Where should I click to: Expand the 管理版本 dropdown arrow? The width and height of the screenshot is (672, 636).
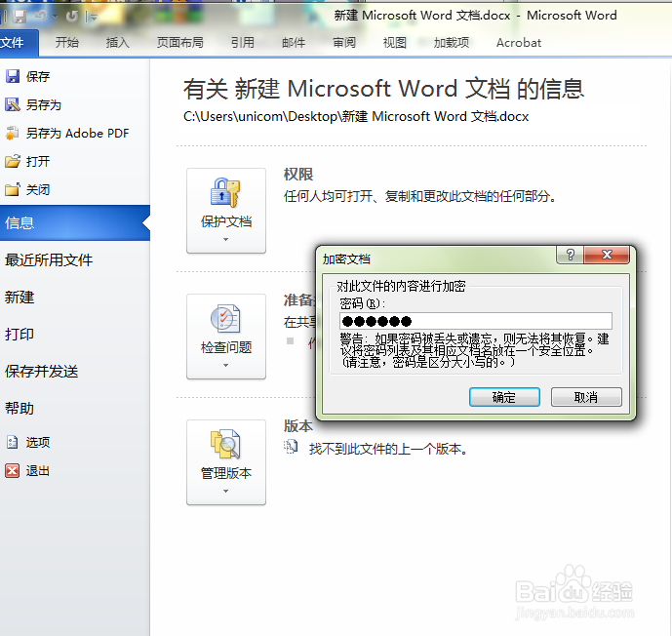pos(226,491)
